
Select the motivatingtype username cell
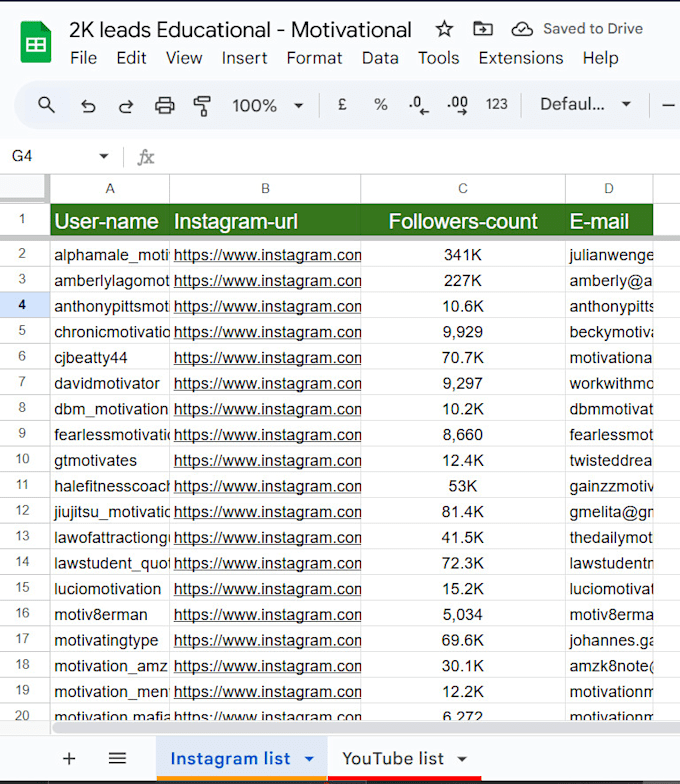[x=110, y=640]
